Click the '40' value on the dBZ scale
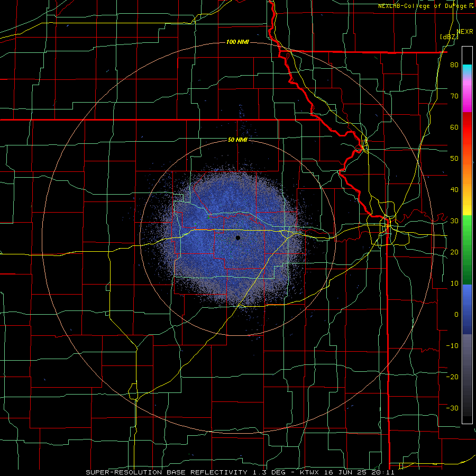This screenshot has width=476, height=476. [x=454, y=190]
